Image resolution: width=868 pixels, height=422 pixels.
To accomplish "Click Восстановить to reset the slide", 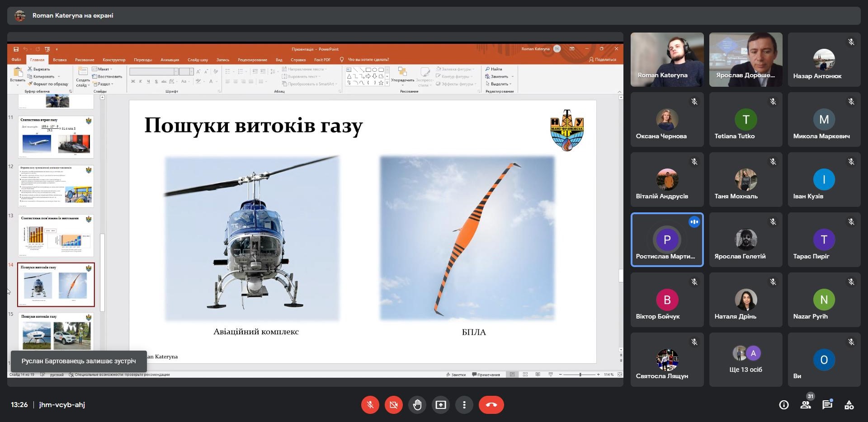I will 107,76.
